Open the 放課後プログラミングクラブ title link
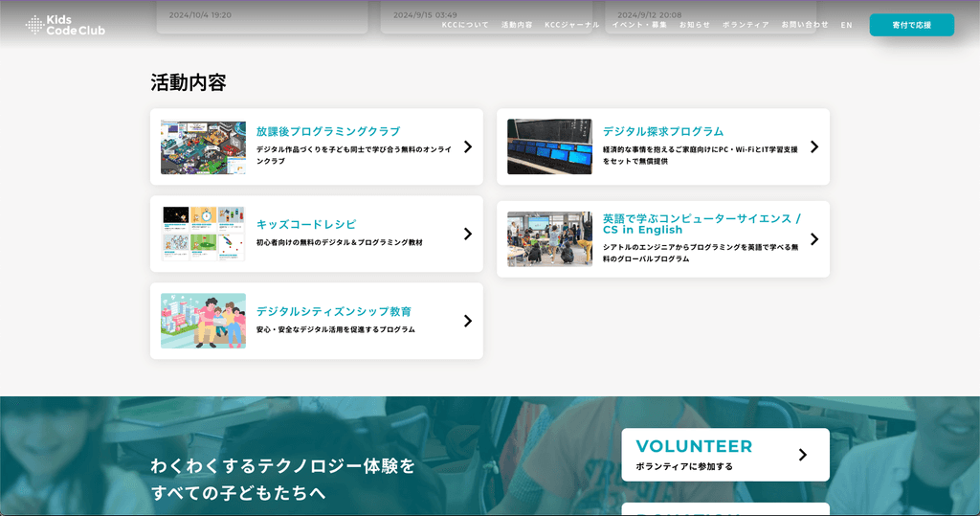This screenshot has height=516, width=980. (328, 131)
